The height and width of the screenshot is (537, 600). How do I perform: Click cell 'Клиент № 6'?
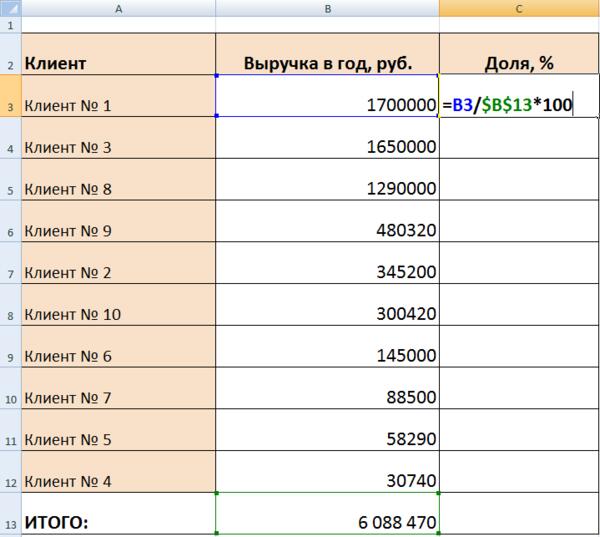119,346
